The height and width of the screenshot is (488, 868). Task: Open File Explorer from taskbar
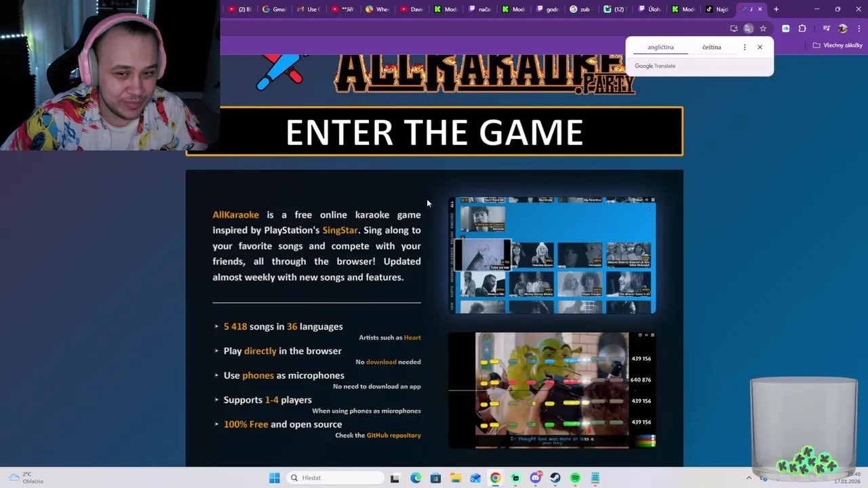456,478
